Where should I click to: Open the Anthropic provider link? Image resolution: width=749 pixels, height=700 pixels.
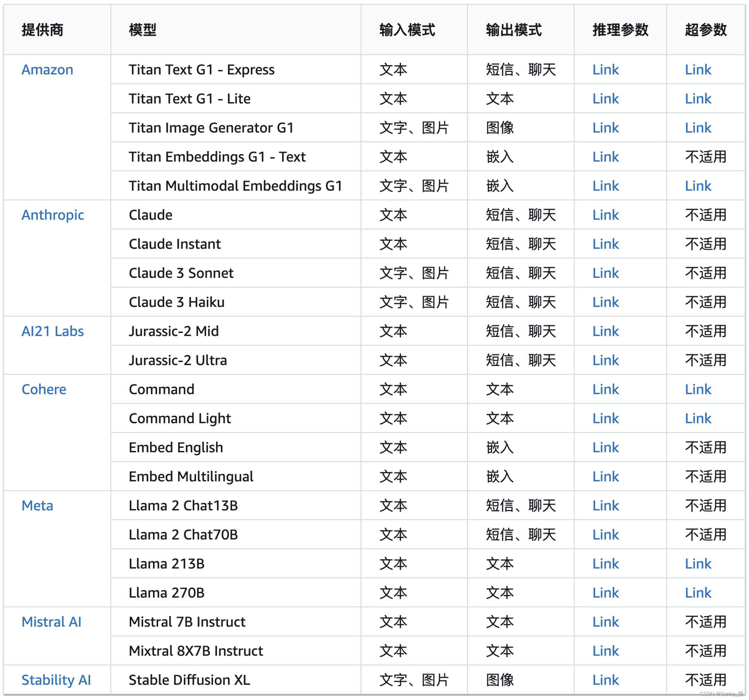(52, 215)
